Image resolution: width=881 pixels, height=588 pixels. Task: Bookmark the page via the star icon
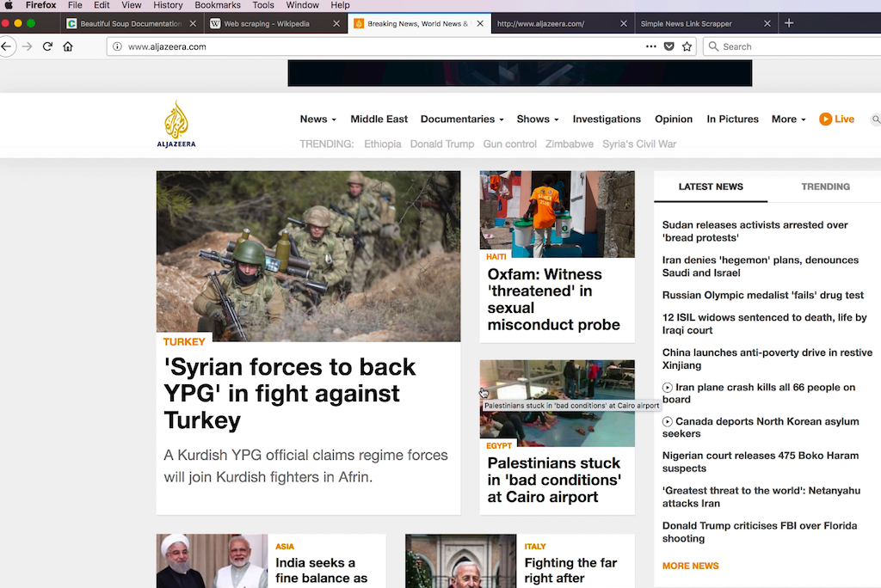pyautogui.click(x=686, y=46)
